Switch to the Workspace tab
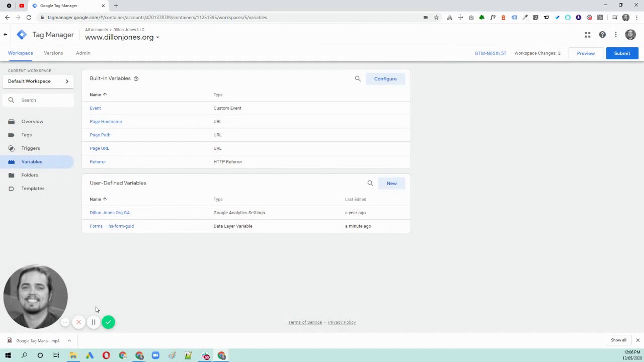This screenshot has height=362, width=644. pos(21,53)
